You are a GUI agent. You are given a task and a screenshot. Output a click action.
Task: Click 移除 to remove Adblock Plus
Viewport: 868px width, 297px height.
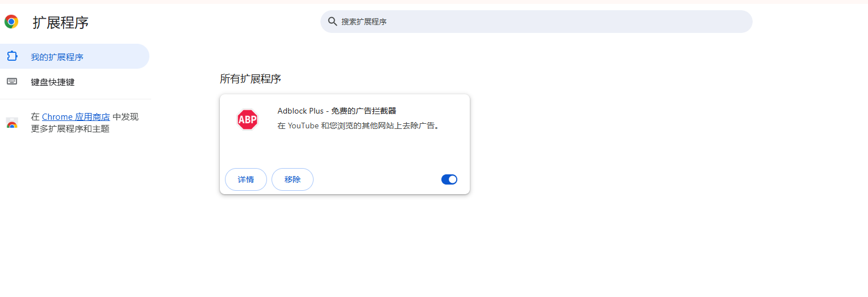(293, 179)
